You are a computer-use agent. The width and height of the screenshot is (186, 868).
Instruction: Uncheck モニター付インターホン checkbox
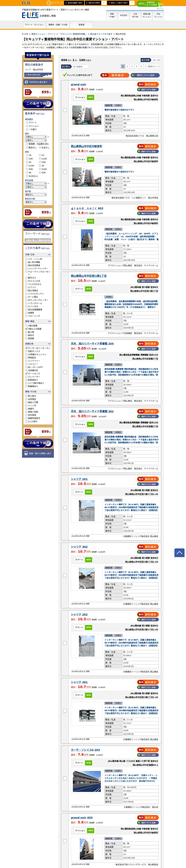click(26, 348)
